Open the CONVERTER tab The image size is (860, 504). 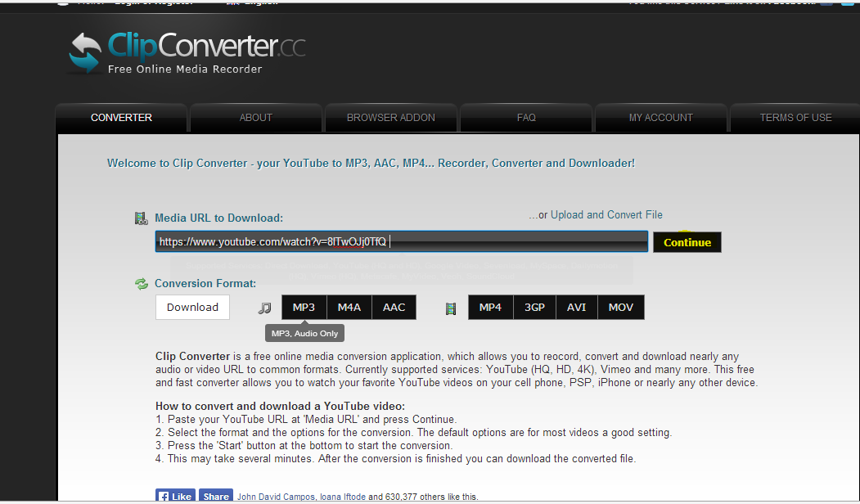(x=121, y=117)
